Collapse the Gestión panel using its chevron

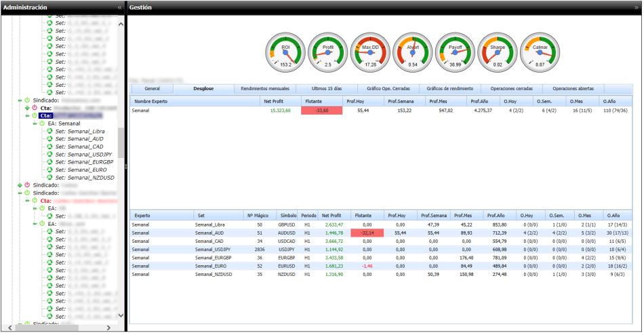pos(636,7)
